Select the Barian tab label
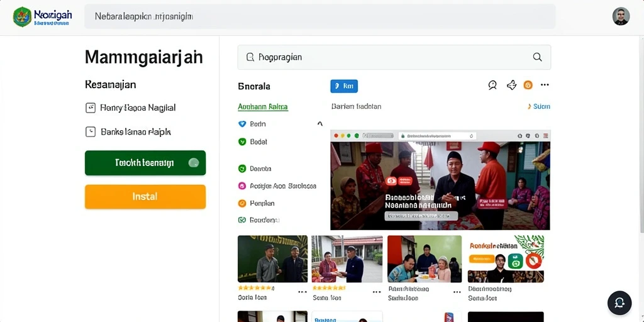Screen dimensions: 644x322 point(356,106)
